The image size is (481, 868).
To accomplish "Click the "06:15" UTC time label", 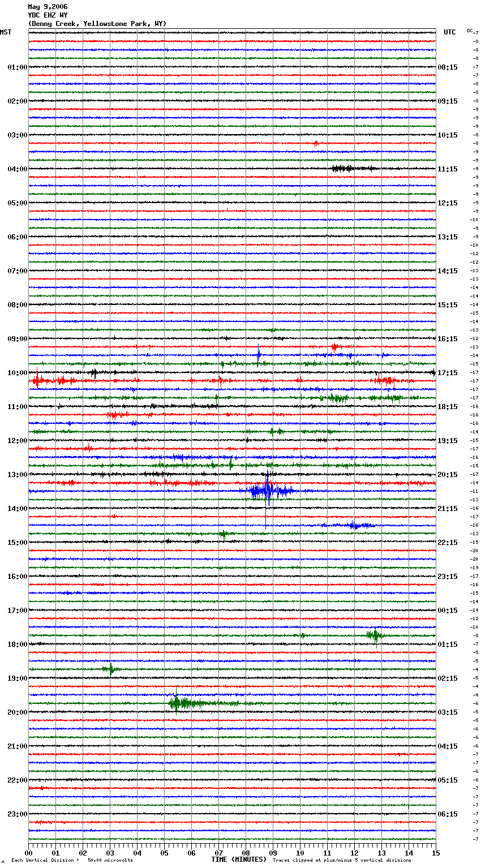I will (448, 814).
